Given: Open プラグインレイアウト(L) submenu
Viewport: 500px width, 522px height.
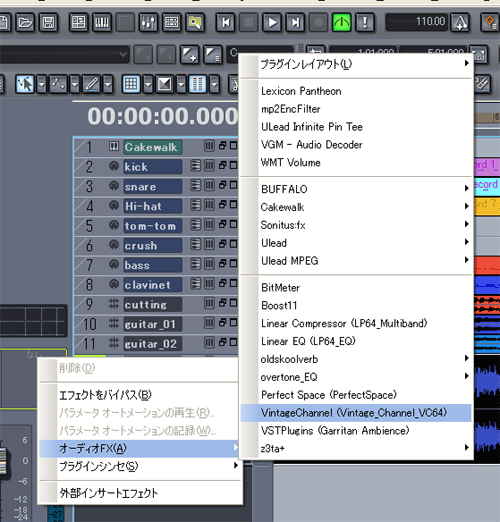Looking at the screenshot, I should tap(356, 64).
